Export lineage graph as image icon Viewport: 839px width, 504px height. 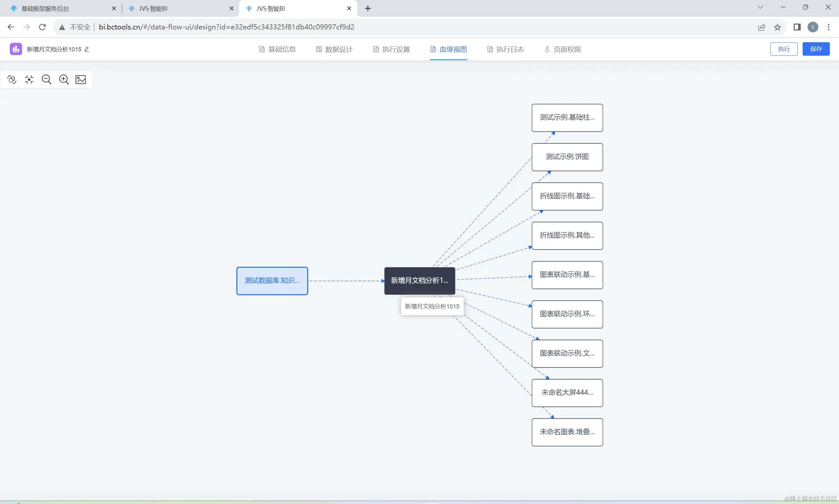coord(81,80)
